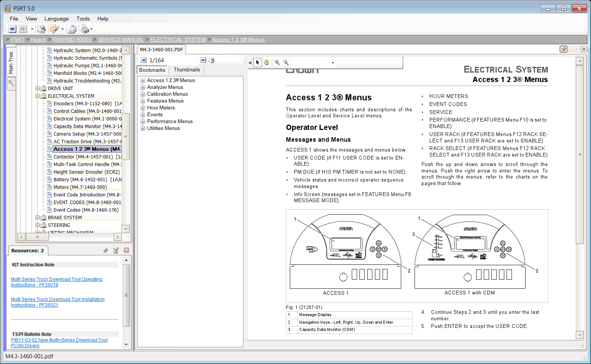Click the pin icon at document tab bar right
591x364 pixels.
pyautogui.click(x=564, y=49)
